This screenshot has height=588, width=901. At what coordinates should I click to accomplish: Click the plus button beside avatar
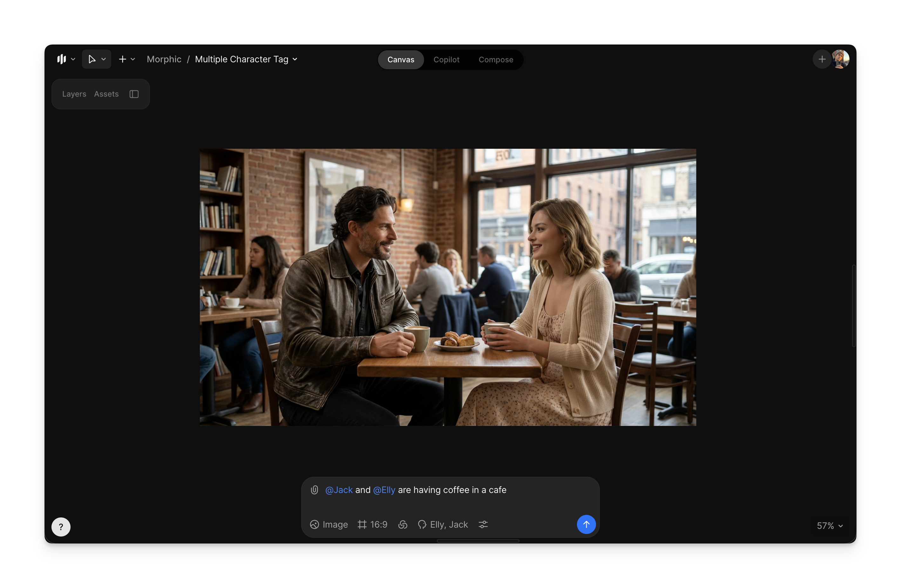(822, 59)
